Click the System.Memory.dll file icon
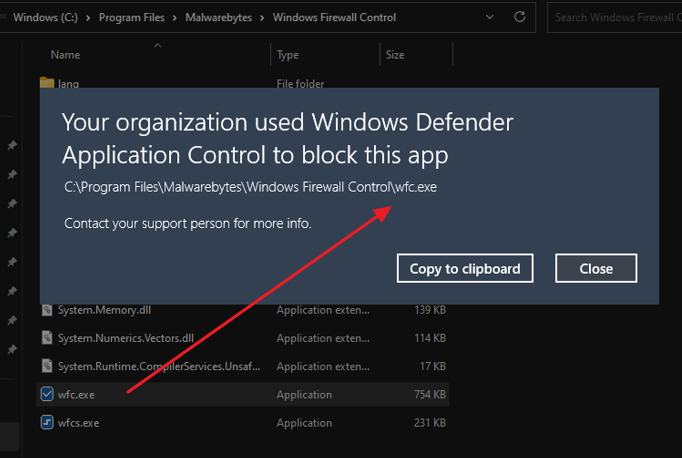Viewport: 682px width, 458px height. (x=47, y=310)
